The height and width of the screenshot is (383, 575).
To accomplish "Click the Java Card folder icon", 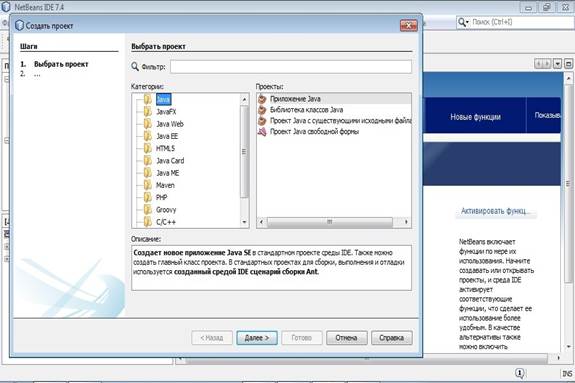I will 148,161.
